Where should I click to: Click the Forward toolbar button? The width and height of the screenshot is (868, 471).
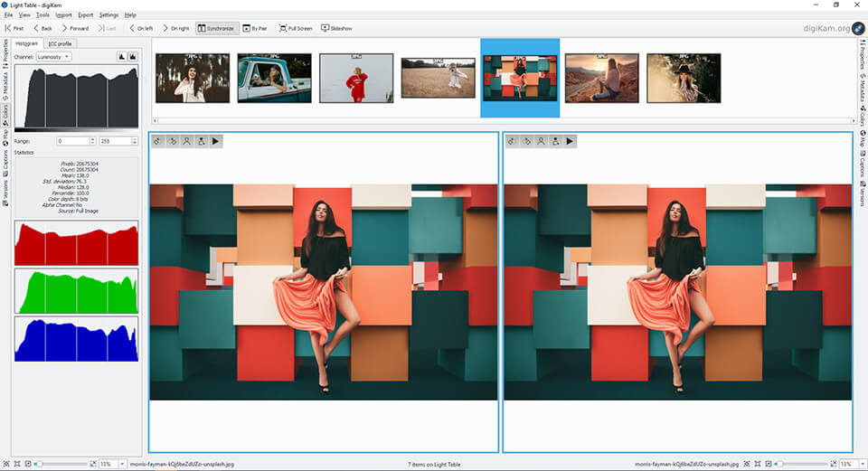click(x=75, y=28)
